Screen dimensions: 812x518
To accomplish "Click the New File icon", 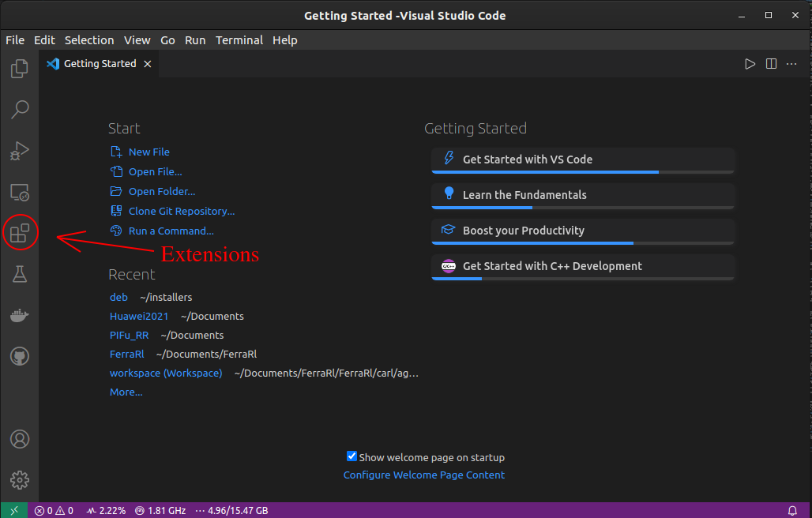I will point(116,152).
